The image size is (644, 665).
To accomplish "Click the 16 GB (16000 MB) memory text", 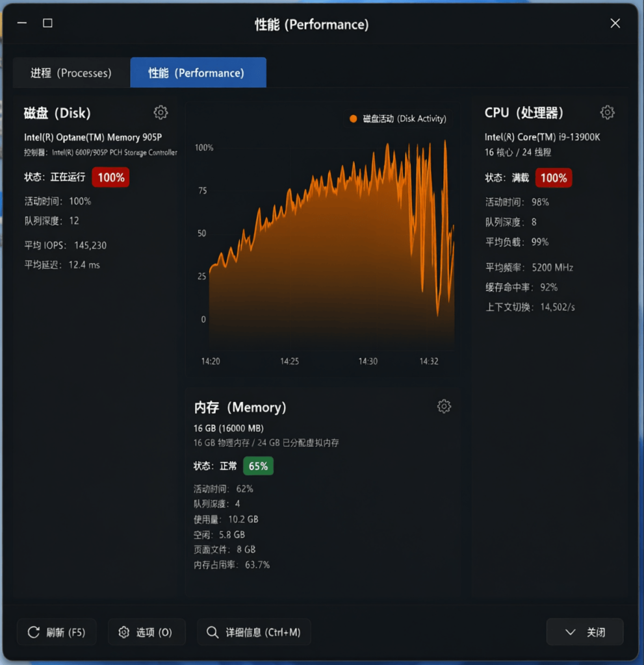I will (228, 429).
